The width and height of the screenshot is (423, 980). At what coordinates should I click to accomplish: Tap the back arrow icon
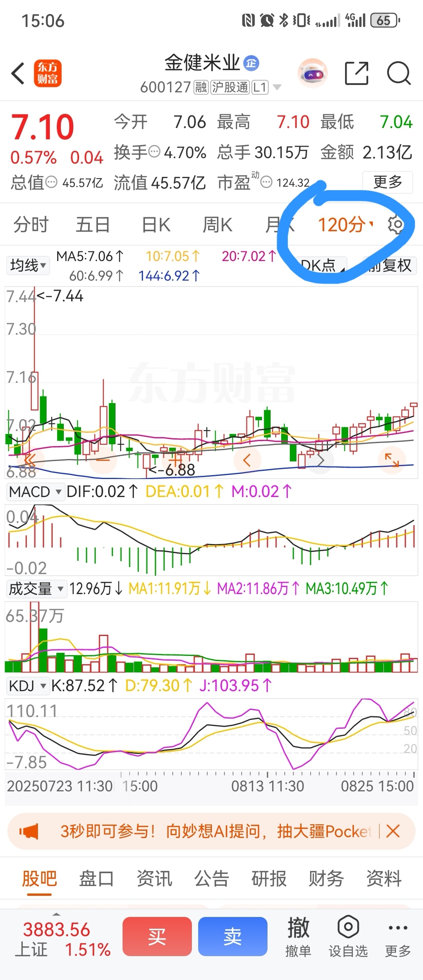pos(18,73)
